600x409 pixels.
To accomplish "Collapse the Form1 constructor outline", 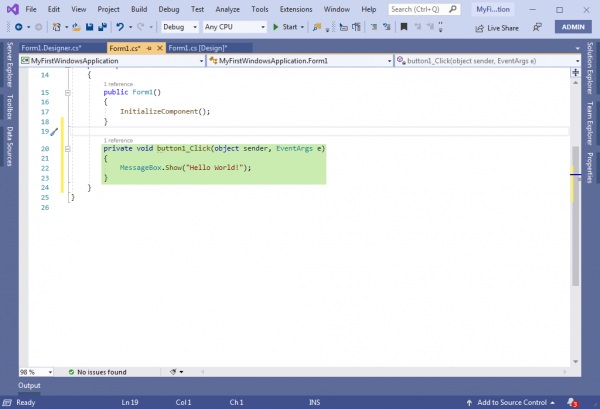I will click(x=68, y=92).
